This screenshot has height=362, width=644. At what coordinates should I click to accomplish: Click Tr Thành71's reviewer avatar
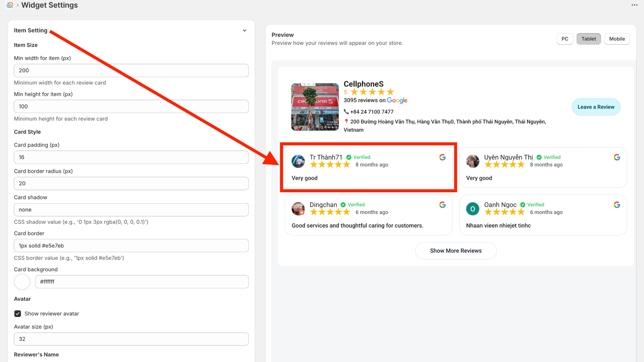coord(298,161)
